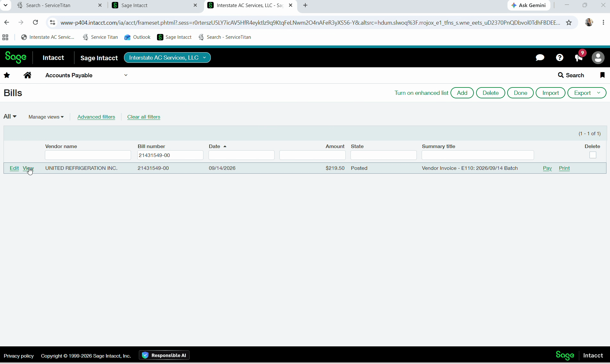
Task: Click the Sage logo in header
Action: tap(16, 58)
